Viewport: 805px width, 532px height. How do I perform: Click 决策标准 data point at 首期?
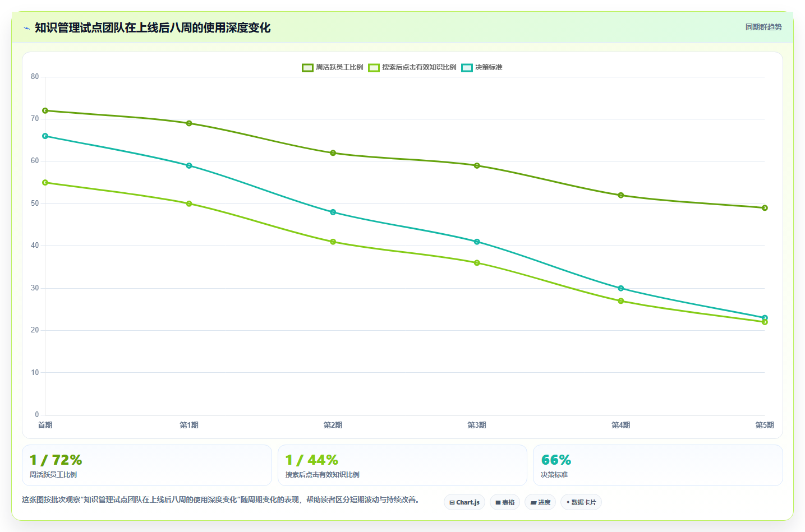45,136
